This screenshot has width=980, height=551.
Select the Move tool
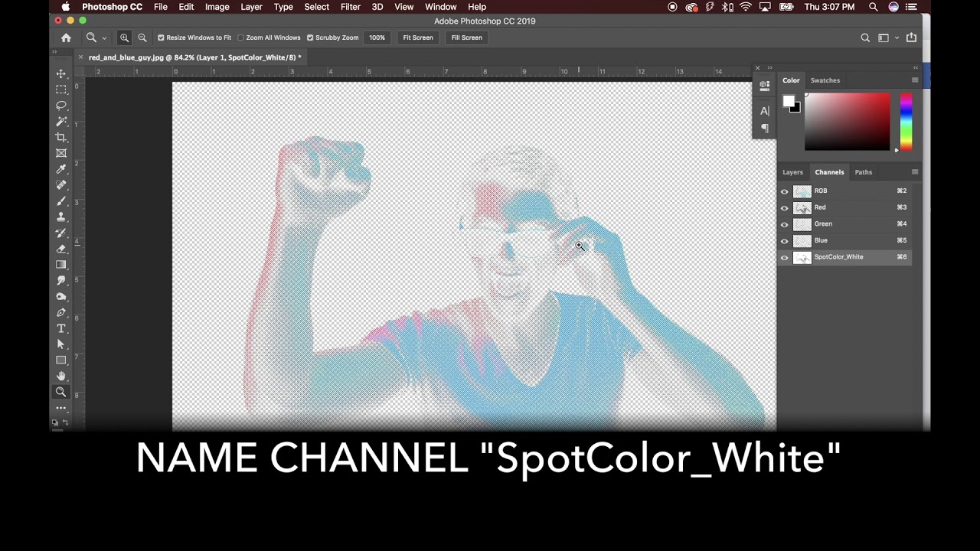[x=61, y=73]
